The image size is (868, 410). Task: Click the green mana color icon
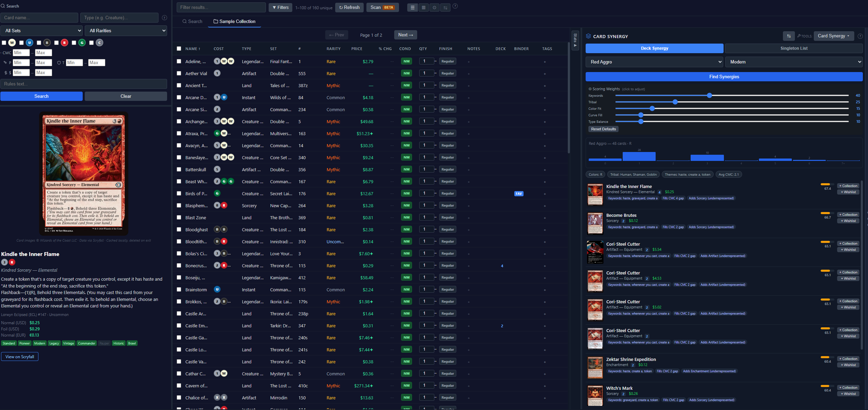click(82, 43)
